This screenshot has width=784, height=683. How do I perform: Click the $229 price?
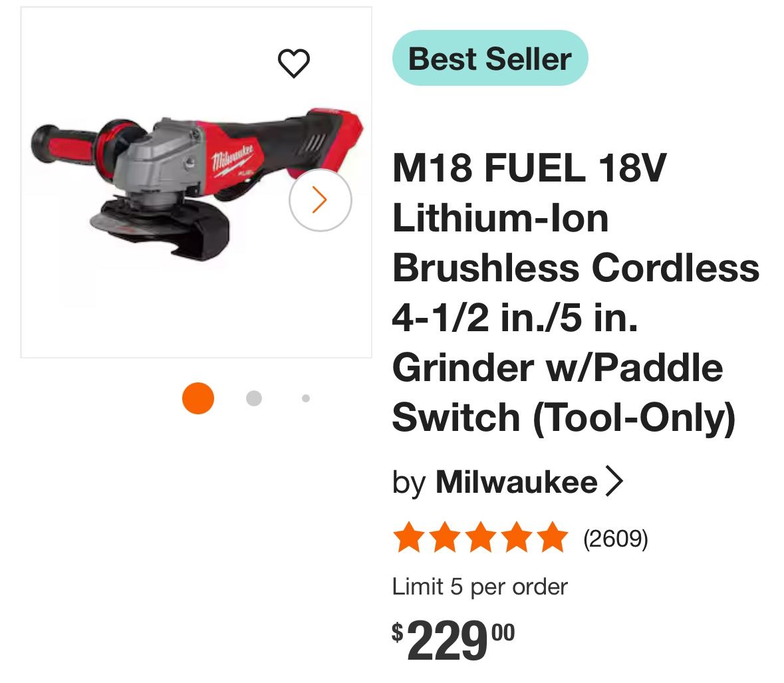click(445, 640)
